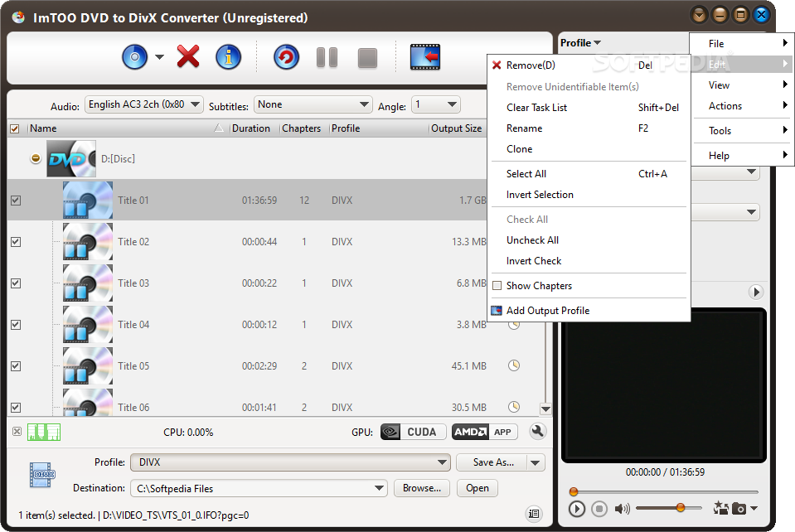Uncheck the Title 01 checkbox
795x532 pixels.
tap(16, 201)
